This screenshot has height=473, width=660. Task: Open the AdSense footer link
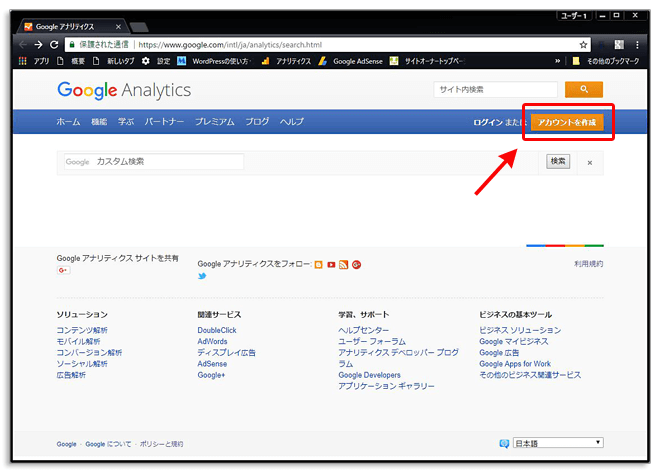coord(212,364)
